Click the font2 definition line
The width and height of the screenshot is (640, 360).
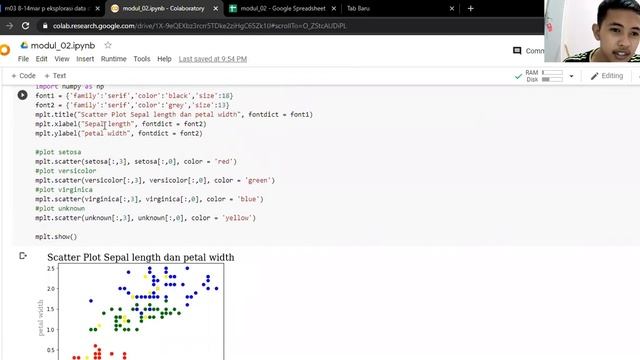tap(132, 105)
